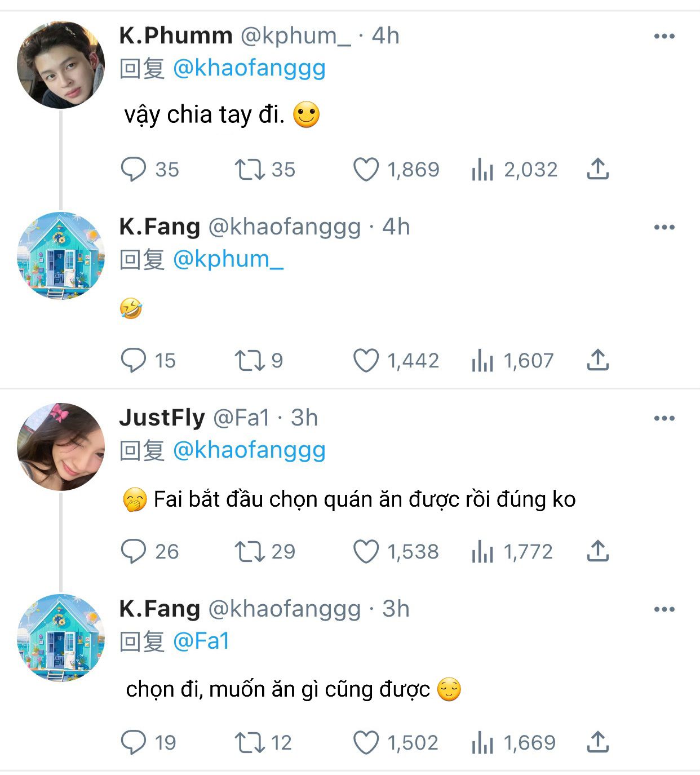Retweet K.Phumm's tweet with 35 retweets
The width and height of the screenshot is (700, 775).
pyautogui.click(x=250, y=169)
